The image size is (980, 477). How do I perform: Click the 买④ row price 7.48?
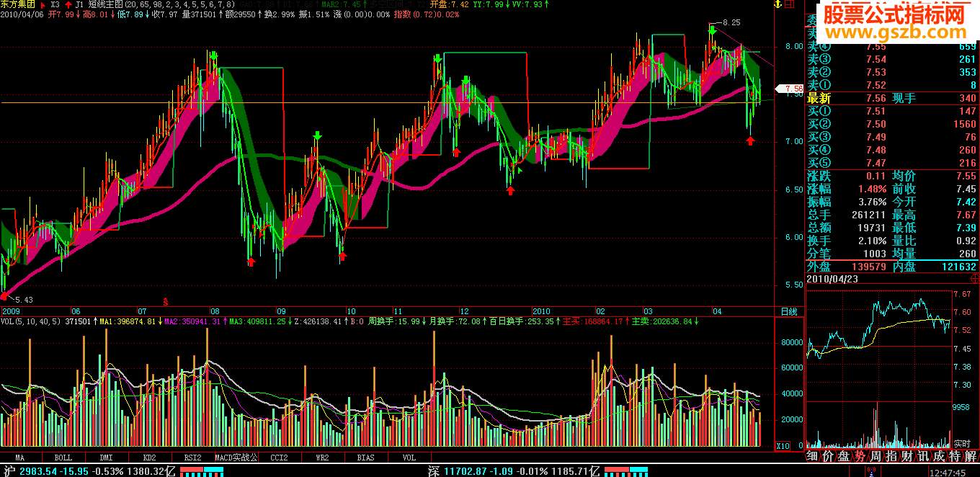pyautogui.click(x=876, y=151)
